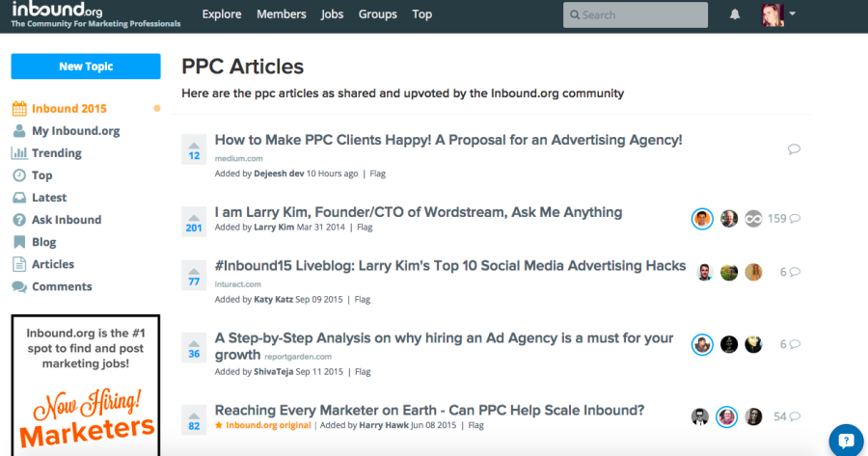868x456 pixels.
Task: Upvote the Larry Kim Ask Me Anything post
Action: (x=194, y=222)
